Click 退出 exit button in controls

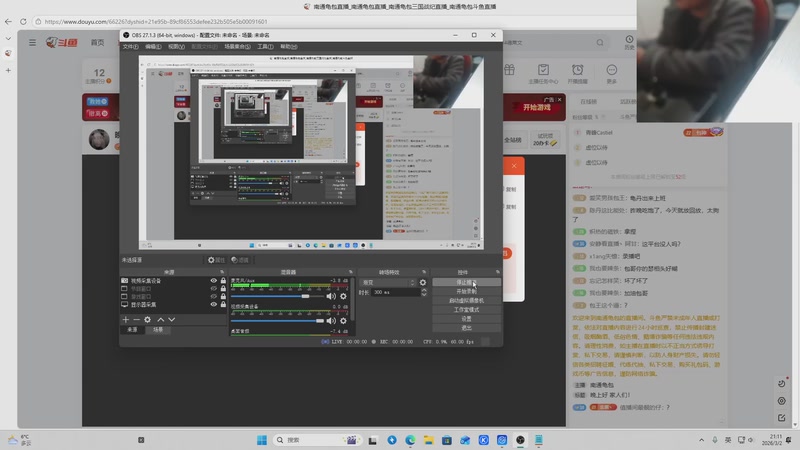tap(466, 328)
